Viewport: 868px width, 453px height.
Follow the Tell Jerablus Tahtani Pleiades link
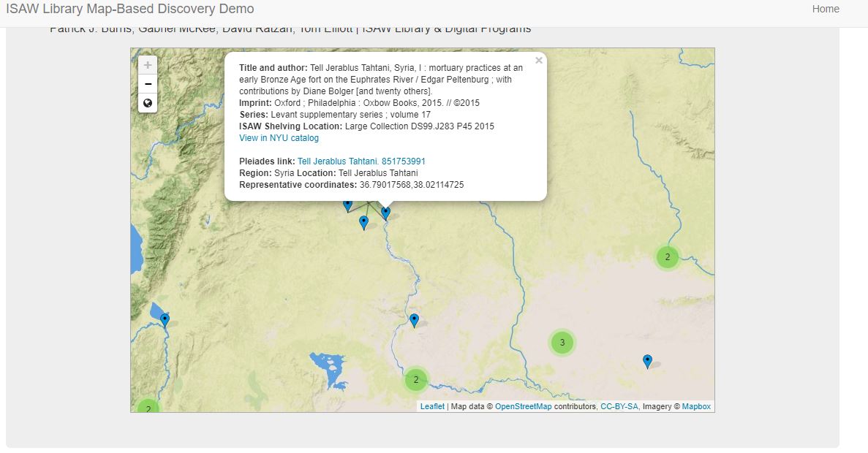coord(361,161)
